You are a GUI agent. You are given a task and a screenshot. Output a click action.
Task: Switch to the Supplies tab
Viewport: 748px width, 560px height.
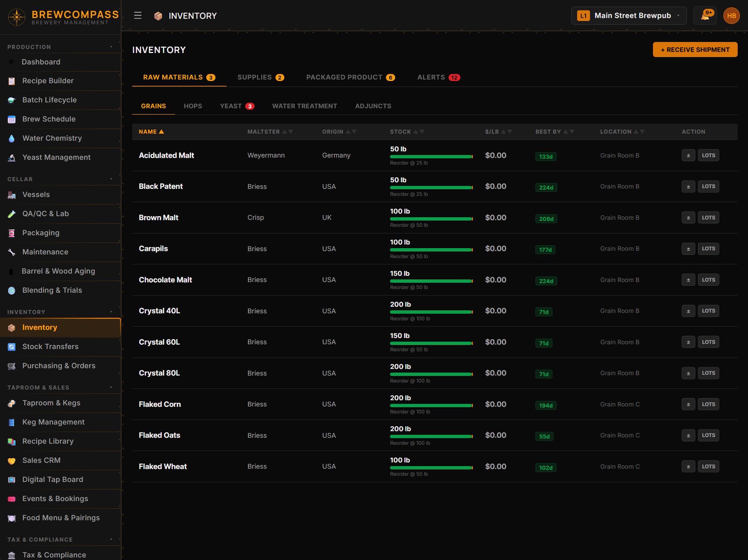pyautogui.click(x=260, y=77)
